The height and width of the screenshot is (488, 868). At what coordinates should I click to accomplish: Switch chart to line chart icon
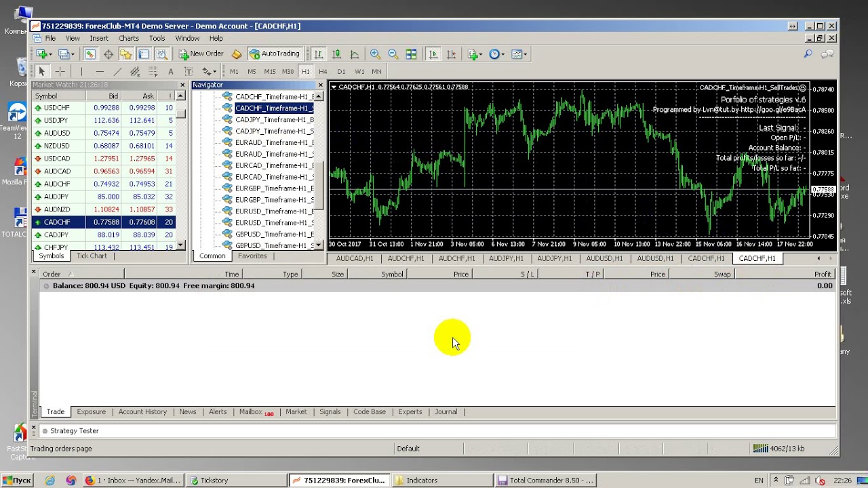(354, 54)
